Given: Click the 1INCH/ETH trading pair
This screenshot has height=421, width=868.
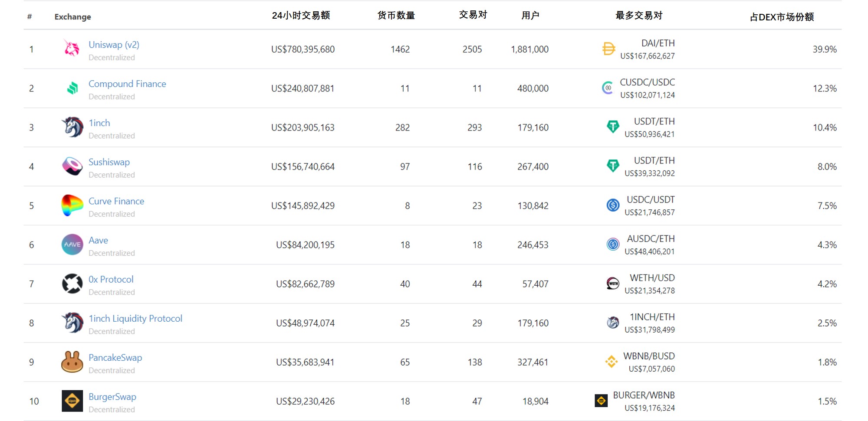Looking at the screenshot, I should click(652, 317).
